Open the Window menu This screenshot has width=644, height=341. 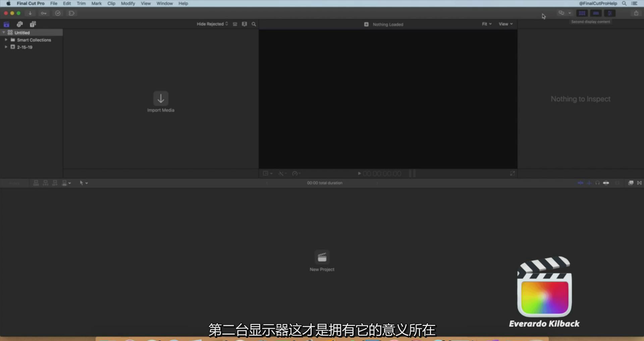164,3
